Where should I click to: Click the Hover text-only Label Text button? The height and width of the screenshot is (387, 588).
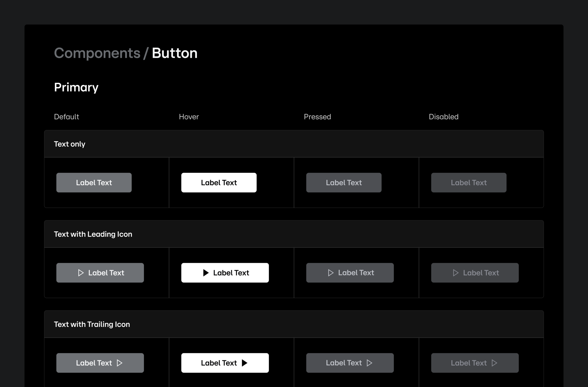(219, 183)
